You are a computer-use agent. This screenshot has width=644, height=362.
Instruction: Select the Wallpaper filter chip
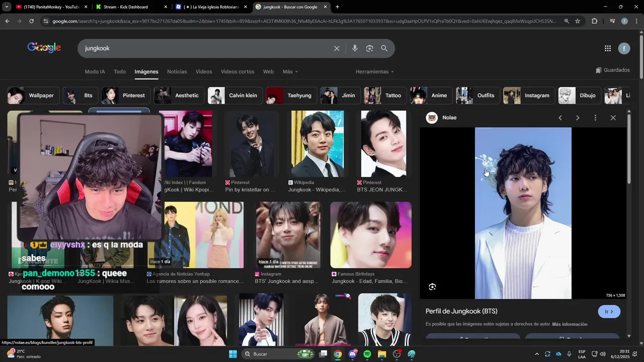(x=34, y=96)
